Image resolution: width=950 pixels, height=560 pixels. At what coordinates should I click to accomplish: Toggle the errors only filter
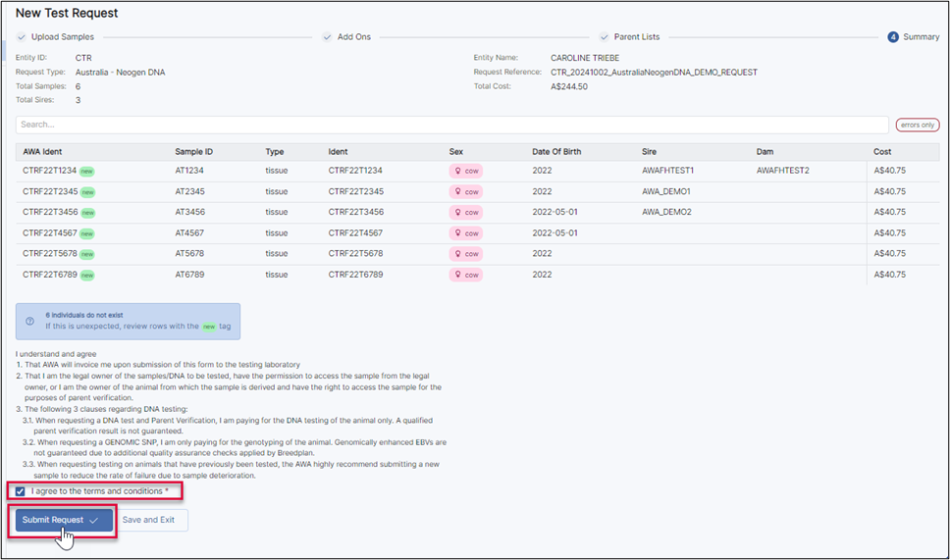(x=918, y=125)
